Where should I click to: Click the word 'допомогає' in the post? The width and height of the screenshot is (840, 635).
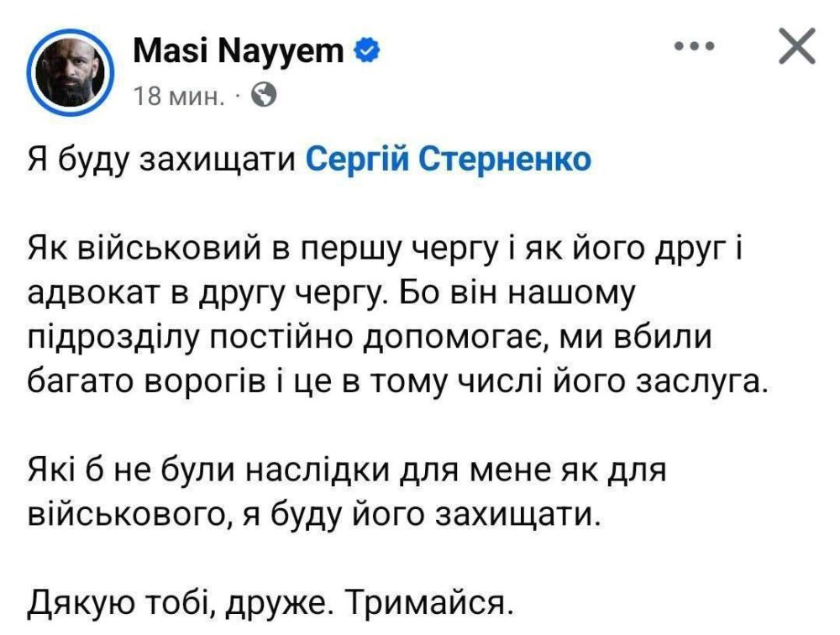[x=454, y=340]
